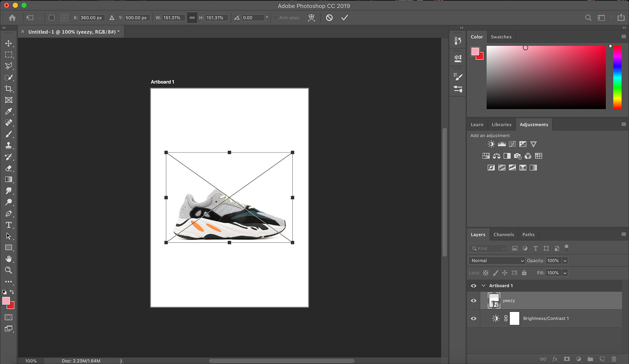Toggle Quick Mask mode
Screen dimensions: 629x364
pos(9,317)
